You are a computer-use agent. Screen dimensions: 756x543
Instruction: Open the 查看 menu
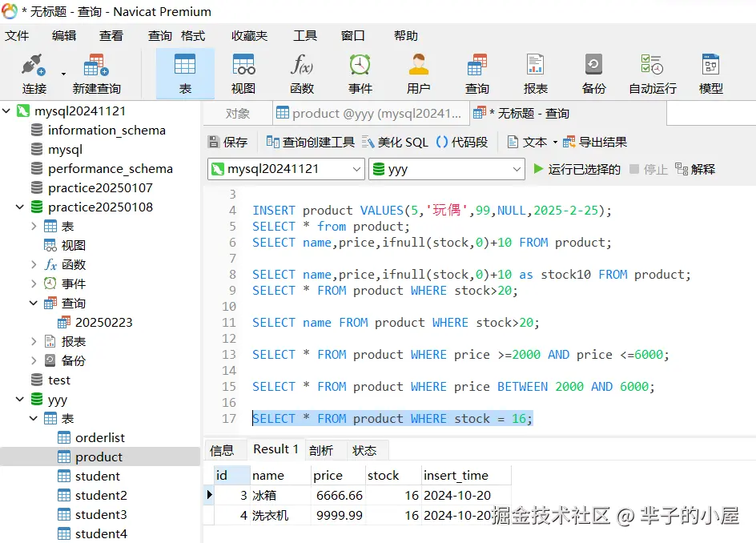pyautogui.click(x=111, y=36)
